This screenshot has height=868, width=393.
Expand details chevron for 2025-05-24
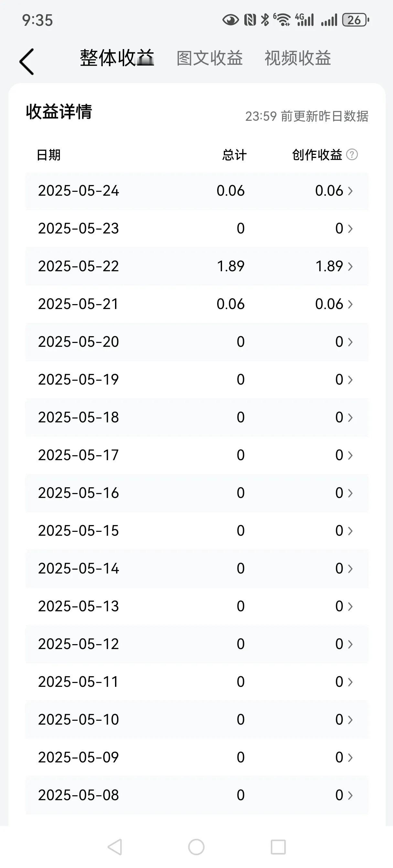[350, 191]
